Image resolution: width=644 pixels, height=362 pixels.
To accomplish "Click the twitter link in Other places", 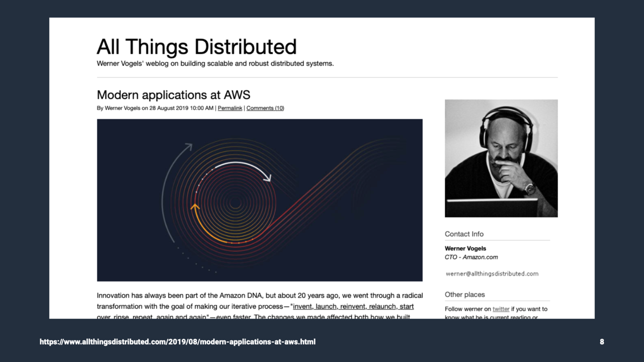I will pos(501,309).
